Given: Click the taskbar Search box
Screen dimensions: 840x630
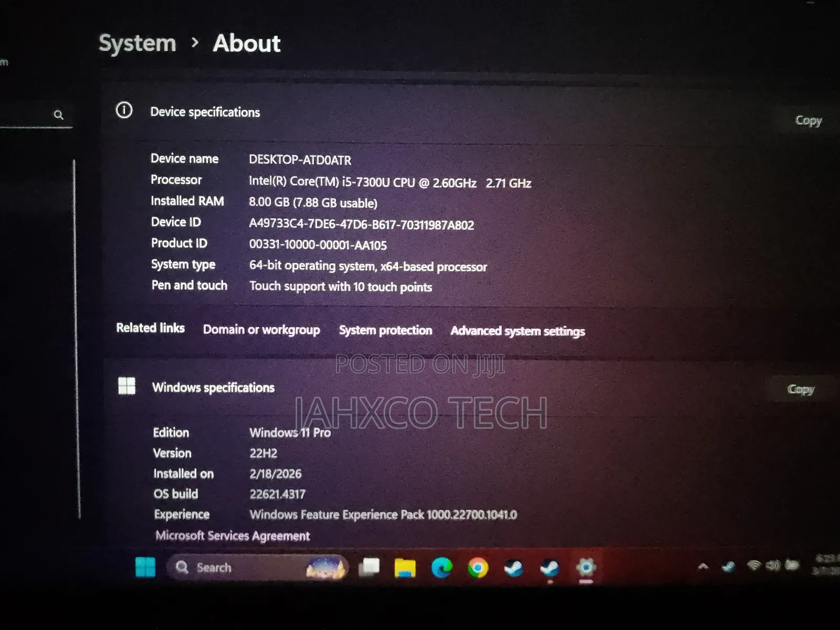Looking at the screenshot, I should 257,568.
